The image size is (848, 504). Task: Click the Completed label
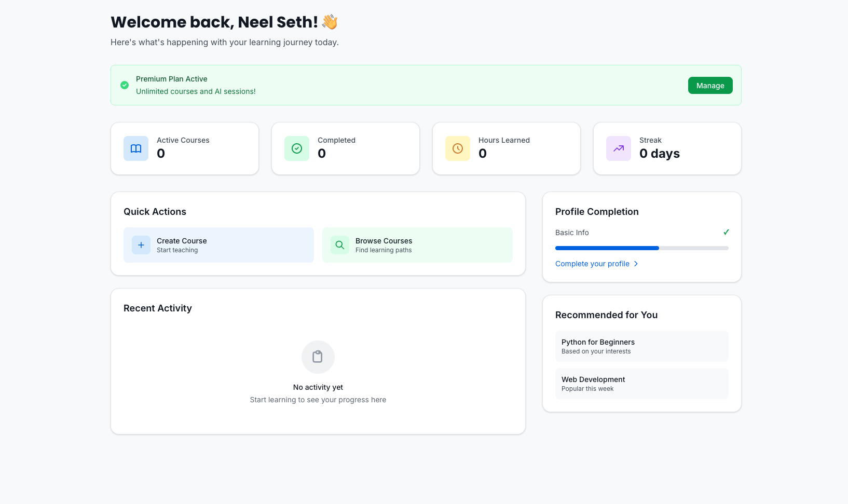tap(336, 140)
